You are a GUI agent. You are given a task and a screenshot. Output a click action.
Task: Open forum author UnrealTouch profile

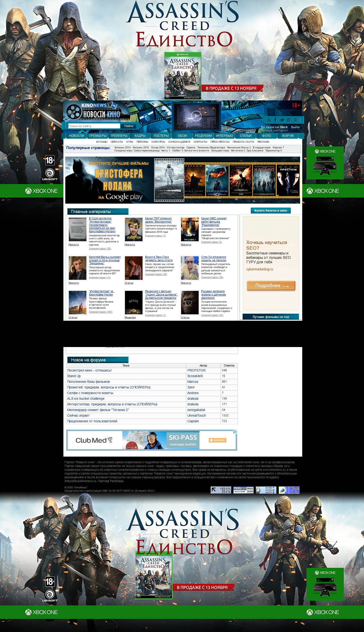[x=197, y=415]
